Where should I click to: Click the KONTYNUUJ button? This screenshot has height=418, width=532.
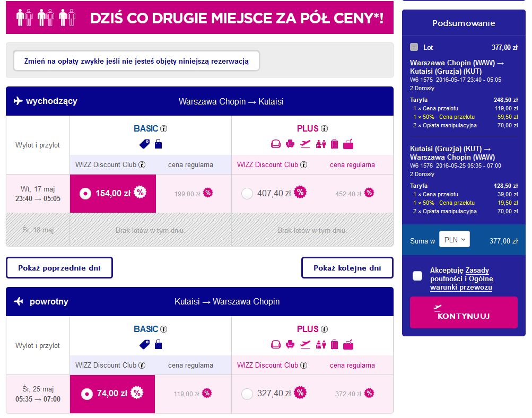point(464,312)
